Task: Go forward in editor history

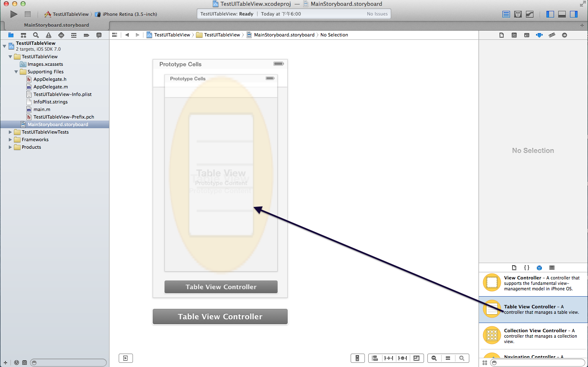Action: click(137, 35)
